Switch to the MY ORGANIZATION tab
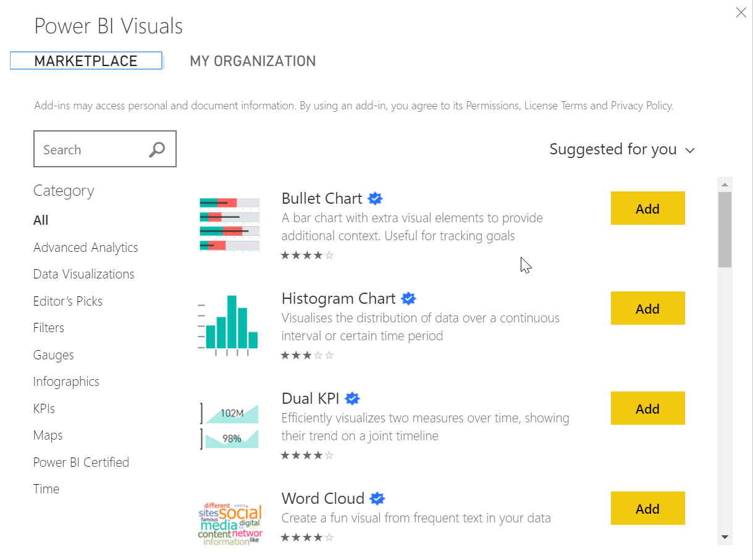 pos(253,61)
